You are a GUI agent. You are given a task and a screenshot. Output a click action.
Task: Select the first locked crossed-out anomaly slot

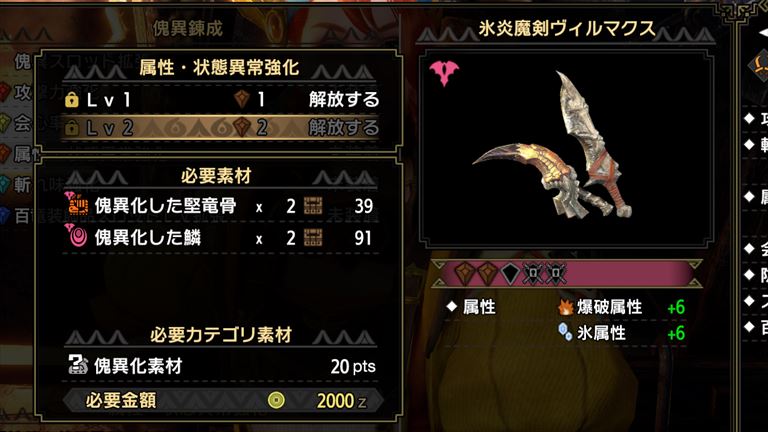click(532, 273)
